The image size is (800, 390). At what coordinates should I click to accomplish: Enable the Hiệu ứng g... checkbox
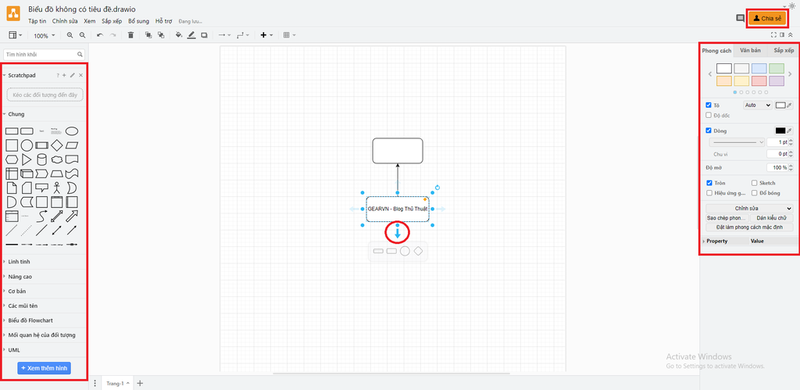709,193
